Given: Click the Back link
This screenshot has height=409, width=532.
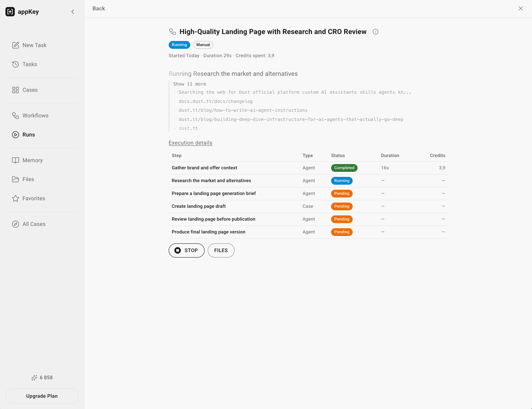Looking at the screenshot, I should pyautogui.click(x=99, y=9).
